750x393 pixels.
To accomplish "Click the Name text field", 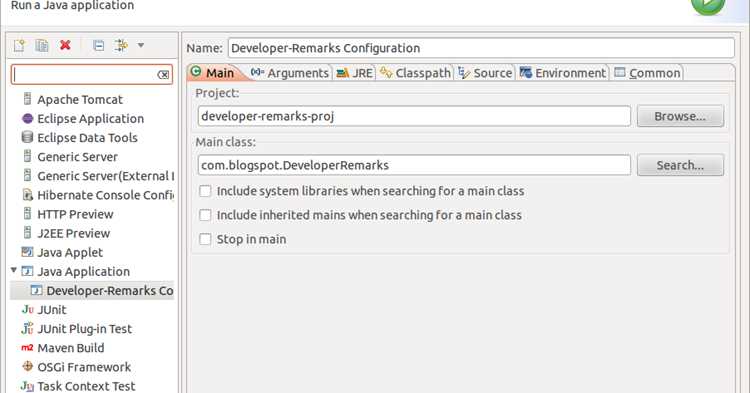I will (481, 48).
